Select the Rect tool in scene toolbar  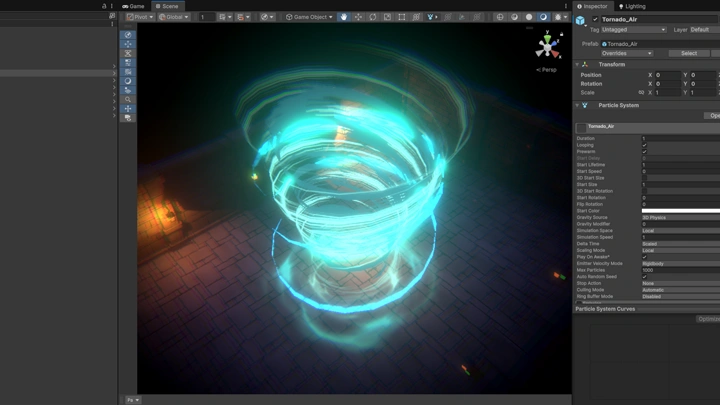[402, 17]
